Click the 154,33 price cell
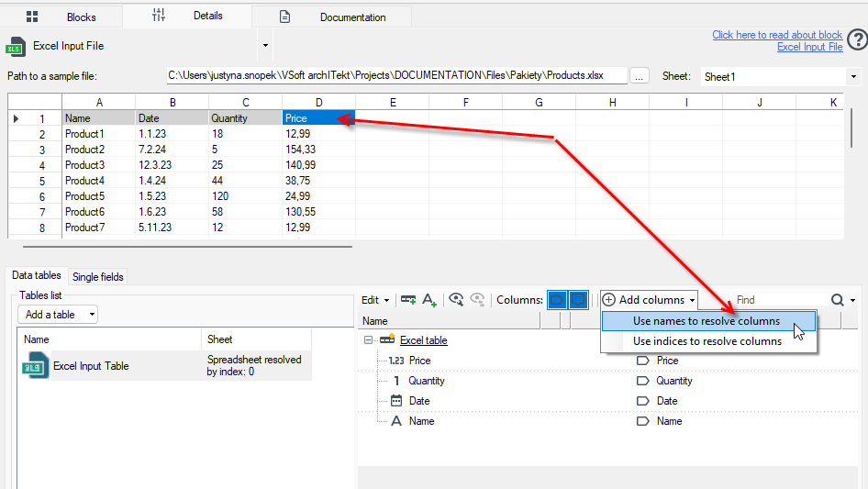Image resolution: width=868 pixels, height=489 pixels. [x=319, y=150]
